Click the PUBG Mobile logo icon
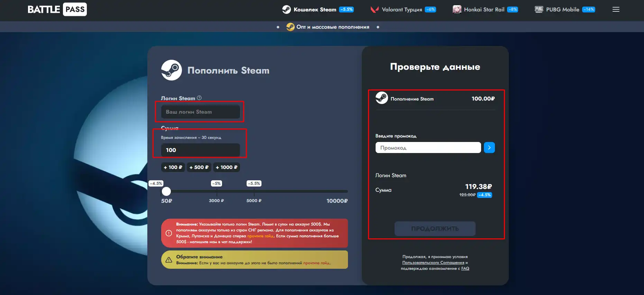Image resolution: width=644 pixels, height=295 pixels. pyautogui.click(x=539, y=9)
